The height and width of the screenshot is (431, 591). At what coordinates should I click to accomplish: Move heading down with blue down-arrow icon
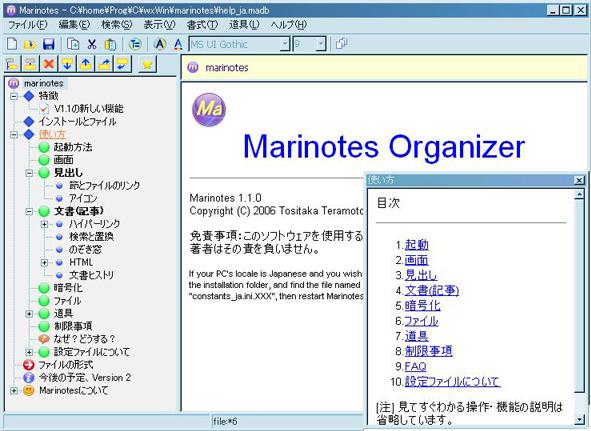coord(67,64)
